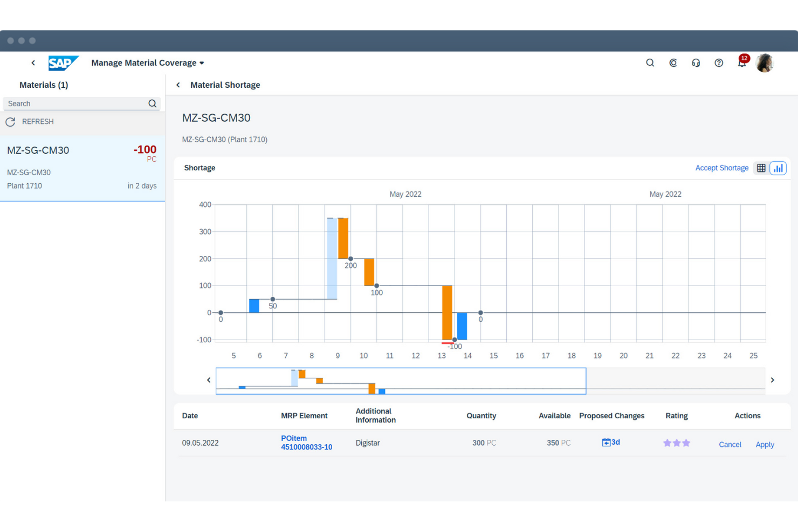Open support via the headset icon
Viewport: 798px width, 532px height.
(x=696, y=63)
